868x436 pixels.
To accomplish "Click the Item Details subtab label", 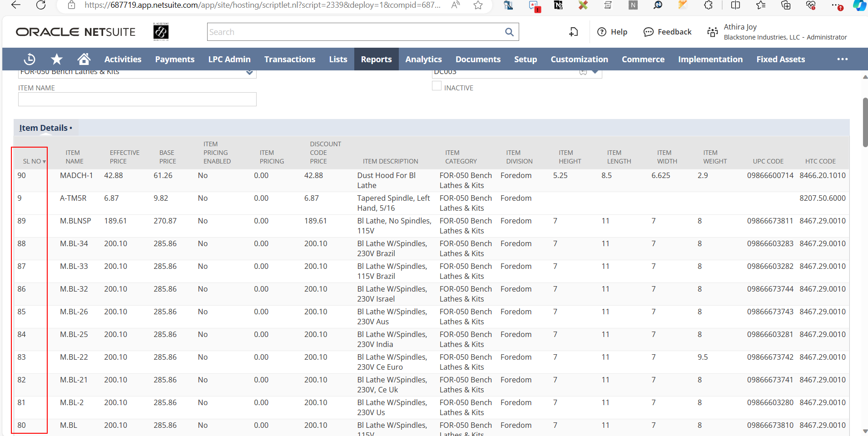I will [x=44, y=128].
